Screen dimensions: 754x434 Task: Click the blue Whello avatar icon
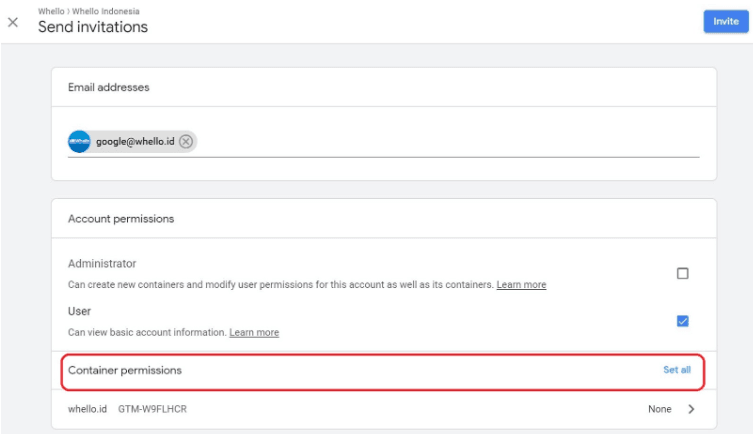(79, 142)
